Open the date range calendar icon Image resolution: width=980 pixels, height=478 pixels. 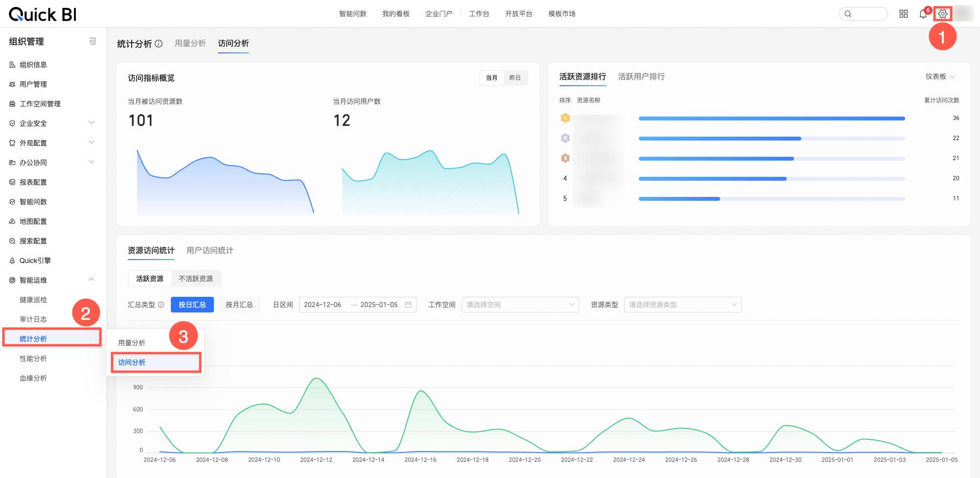[x=408, y=305]
